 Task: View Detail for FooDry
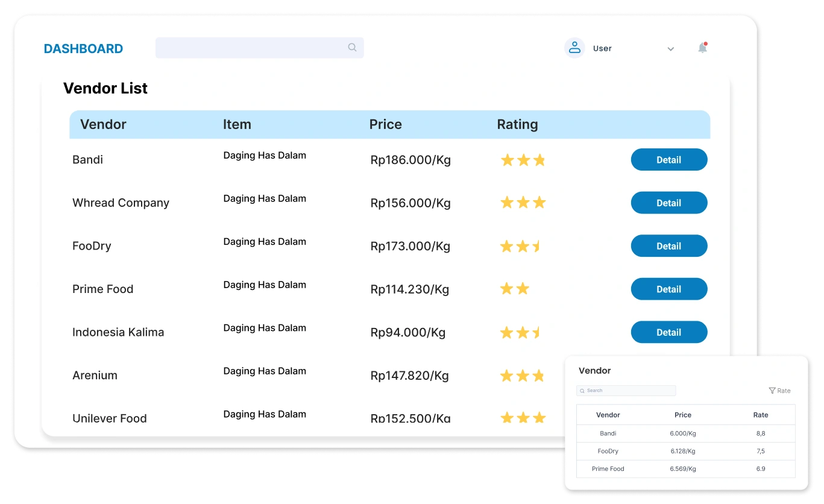(668, 246)
